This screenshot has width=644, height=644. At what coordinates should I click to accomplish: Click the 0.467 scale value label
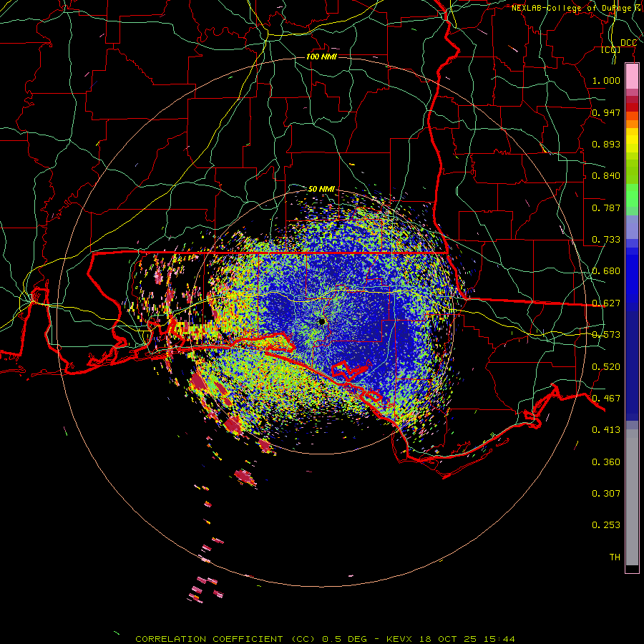606,399
